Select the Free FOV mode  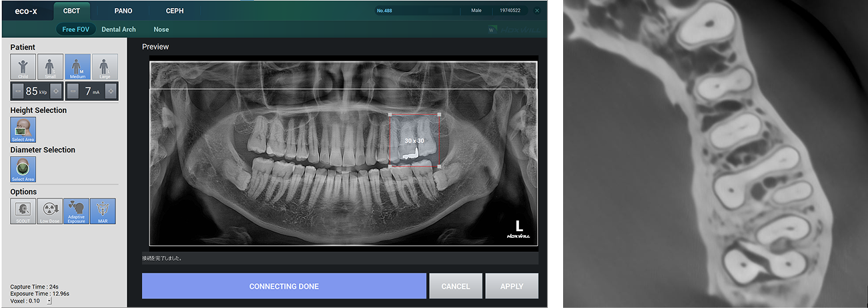pyautogui.click(x=75, y=29)
